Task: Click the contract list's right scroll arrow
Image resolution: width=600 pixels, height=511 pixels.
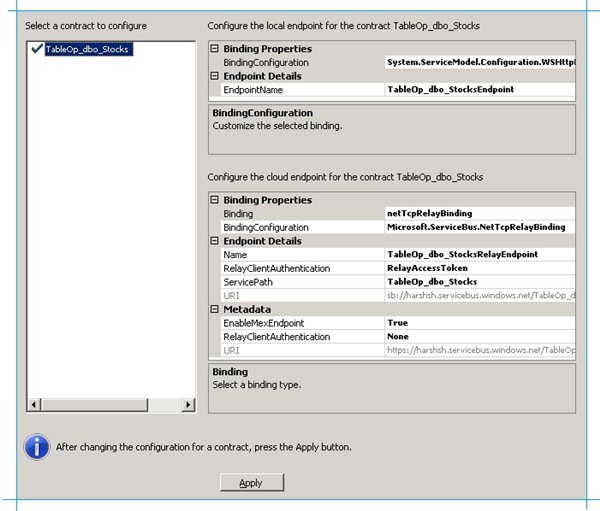Action: click(189, 404)
